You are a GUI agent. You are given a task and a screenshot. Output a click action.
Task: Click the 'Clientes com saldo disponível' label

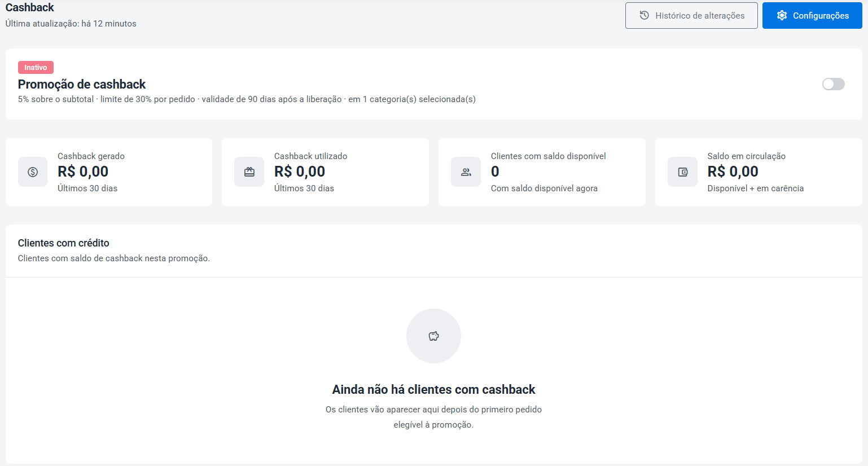coord(549,156)
